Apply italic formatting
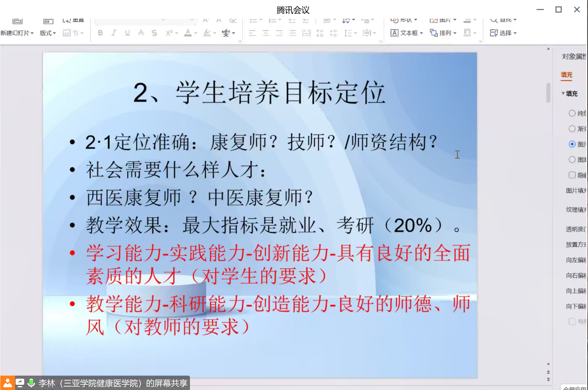 pos(114,33)
